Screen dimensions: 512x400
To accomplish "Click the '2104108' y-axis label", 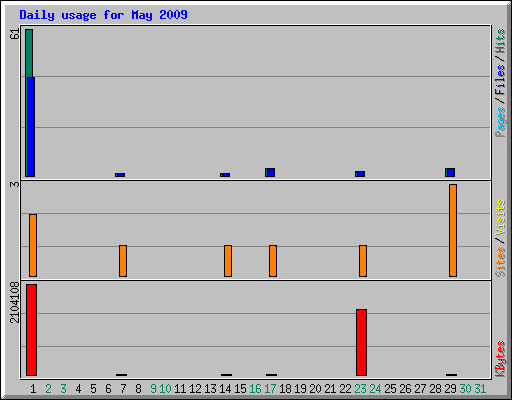I will [x=15, y=303].
